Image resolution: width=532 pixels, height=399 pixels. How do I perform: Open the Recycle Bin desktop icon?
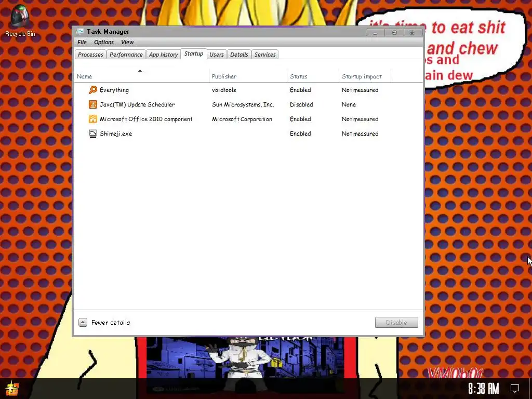[x=20, y=20]
